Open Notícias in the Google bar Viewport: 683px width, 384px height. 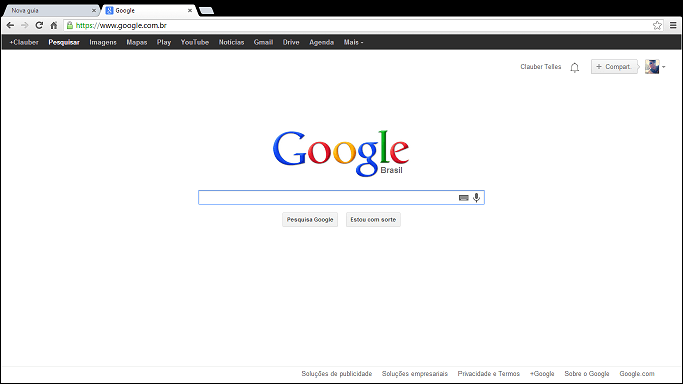(231, 42)
